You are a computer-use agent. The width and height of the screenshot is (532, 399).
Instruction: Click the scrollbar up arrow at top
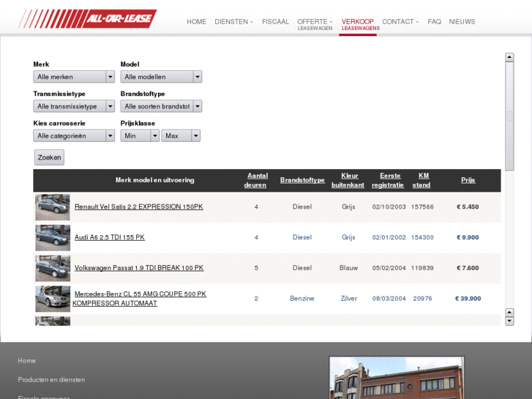click(509, 57)
